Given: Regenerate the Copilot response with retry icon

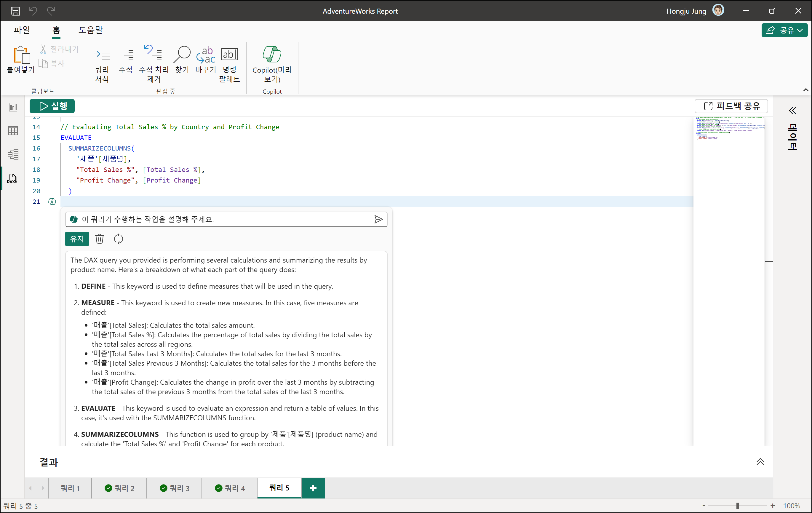Looking at the screenshot, I should (x=118, y=239).
